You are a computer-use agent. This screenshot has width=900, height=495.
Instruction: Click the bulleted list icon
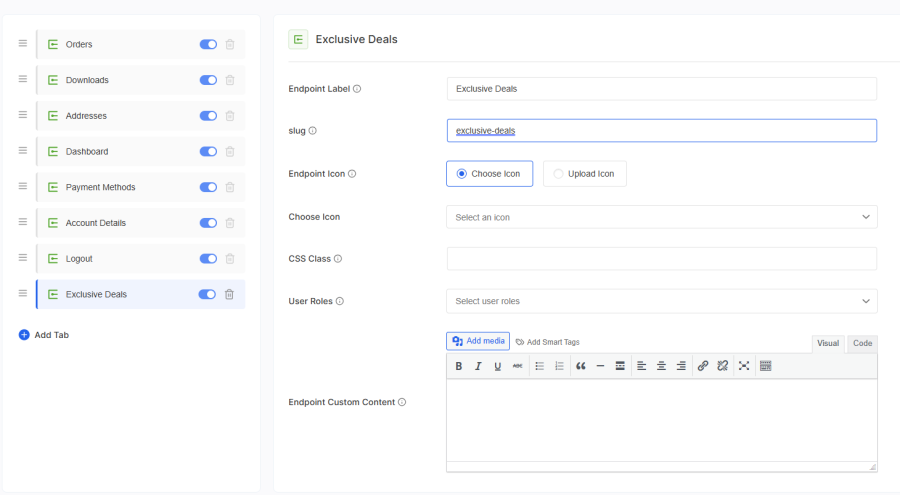click(539, 366)
